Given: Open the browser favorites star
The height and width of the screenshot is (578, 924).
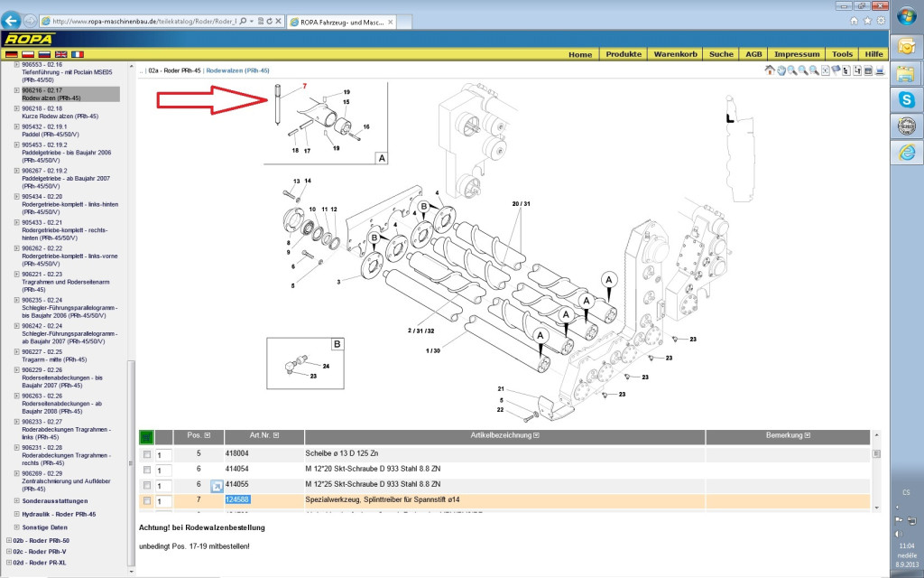Looking at the screenshot, I should [x=867, y=21].
